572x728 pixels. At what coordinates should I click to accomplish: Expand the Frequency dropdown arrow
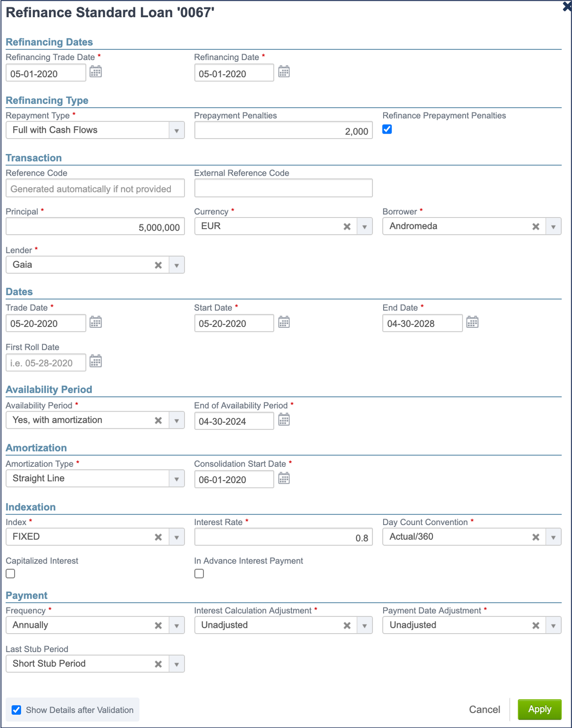click(177, 626)
